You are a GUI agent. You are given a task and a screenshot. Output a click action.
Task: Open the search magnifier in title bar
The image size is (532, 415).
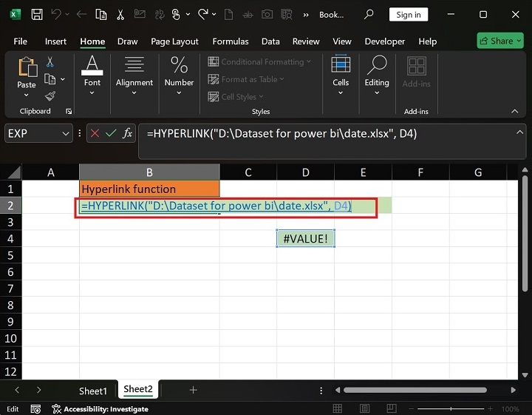click(369, 15)
